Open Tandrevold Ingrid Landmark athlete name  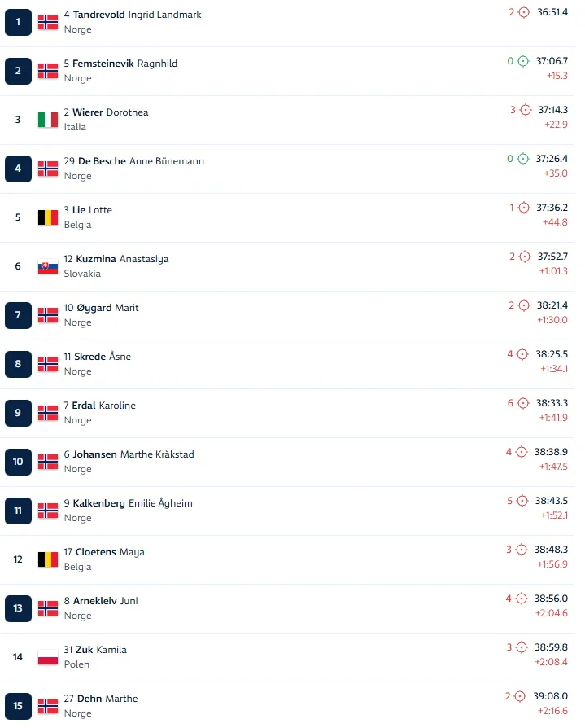point(137,15)
